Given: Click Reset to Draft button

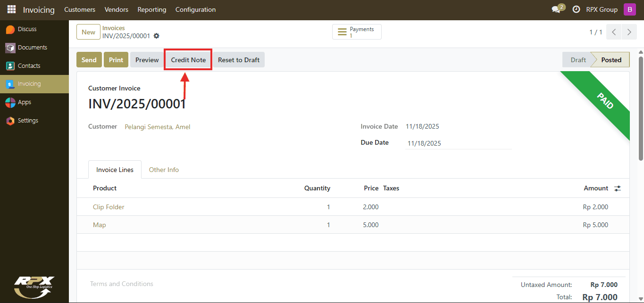Looking at the screenshot, I should point(239,60).
